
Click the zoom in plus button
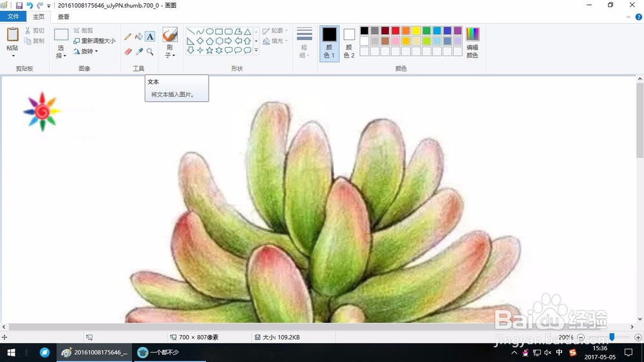pyautogui.click(x=638, y=338)
